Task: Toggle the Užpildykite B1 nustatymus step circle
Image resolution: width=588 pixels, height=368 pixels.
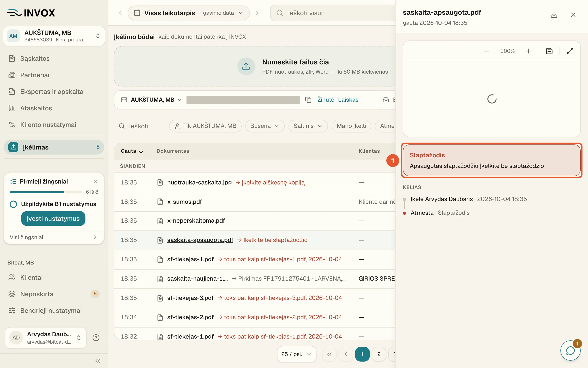Action: tap(13, 204)
